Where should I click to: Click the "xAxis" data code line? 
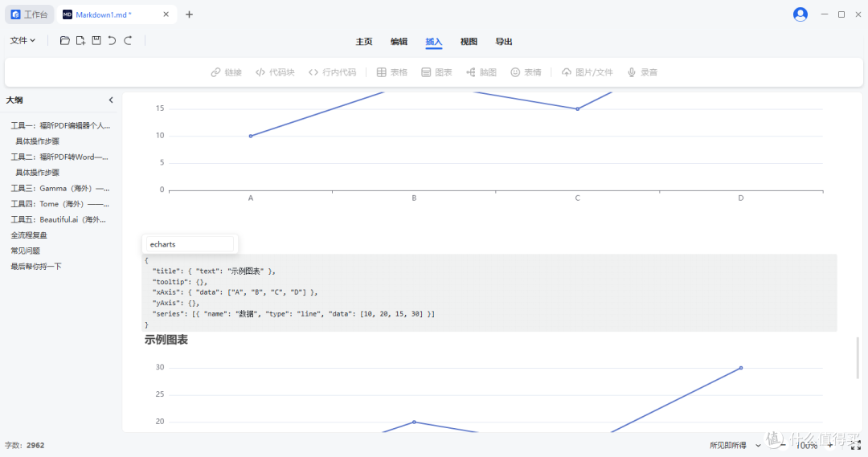(235, 292)
